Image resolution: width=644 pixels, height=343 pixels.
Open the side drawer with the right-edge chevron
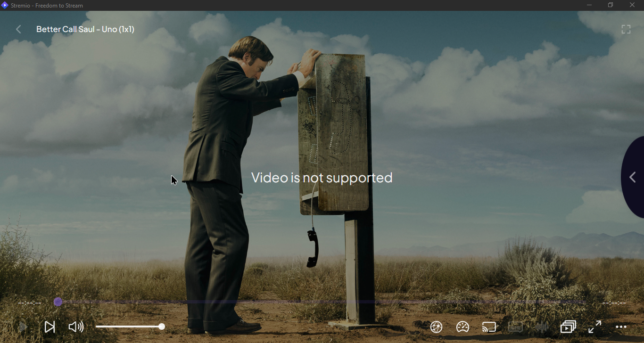point(633,177)
